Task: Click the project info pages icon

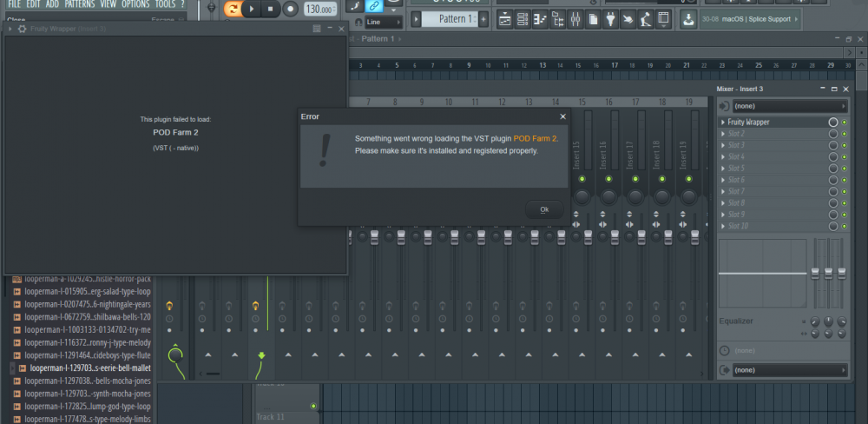Action: coord(593,20)
